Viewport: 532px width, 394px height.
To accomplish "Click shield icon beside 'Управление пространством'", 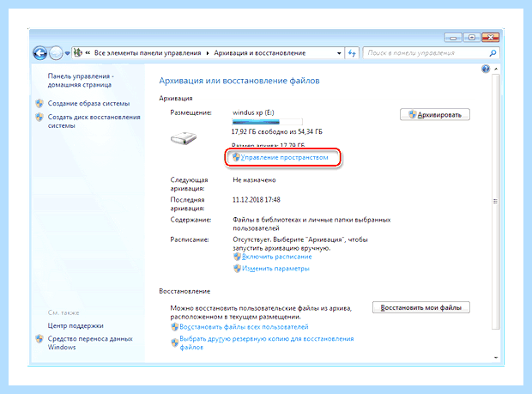I will coord(236,157).
